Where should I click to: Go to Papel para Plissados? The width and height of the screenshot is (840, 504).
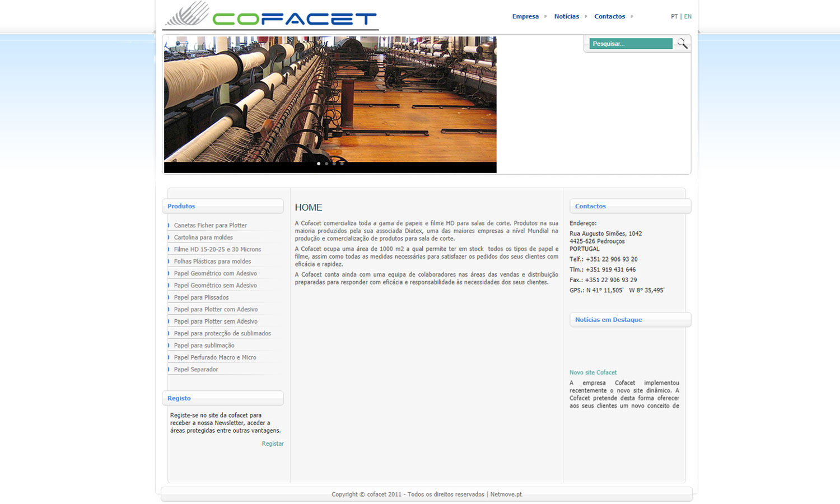click(201, 298)
